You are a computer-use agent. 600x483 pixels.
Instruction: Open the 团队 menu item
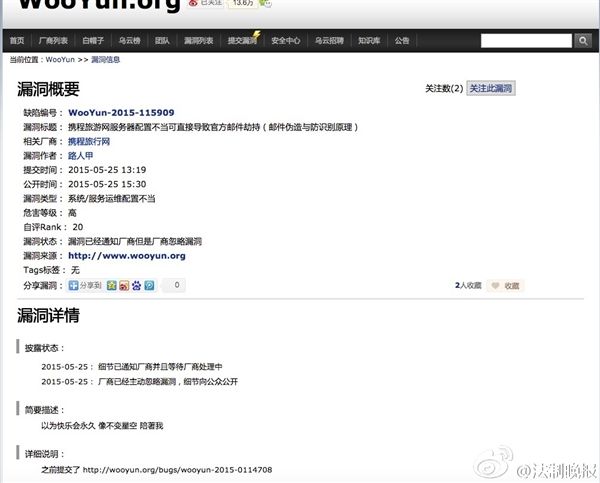(x=162, y=41)
